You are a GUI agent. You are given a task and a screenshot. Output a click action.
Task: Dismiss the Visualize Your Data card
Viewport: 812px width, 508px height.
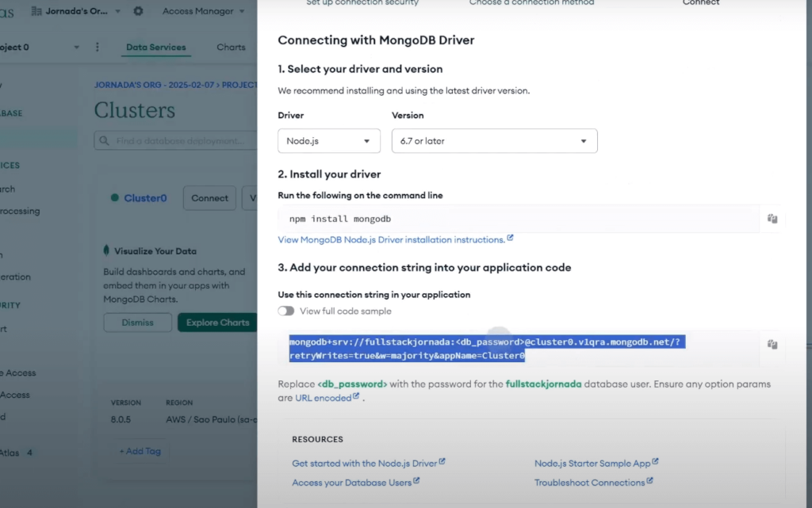[x=137, y=323]
